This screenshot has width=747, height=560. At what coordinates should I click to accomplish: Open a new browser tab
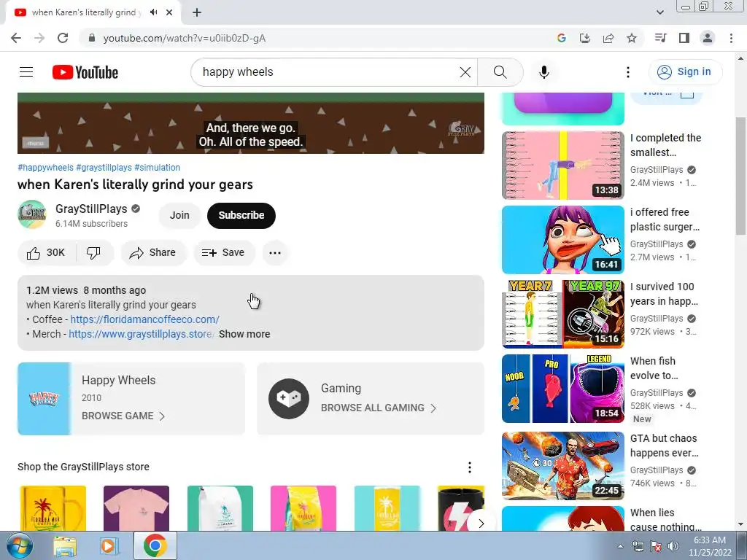pos(197,12)
